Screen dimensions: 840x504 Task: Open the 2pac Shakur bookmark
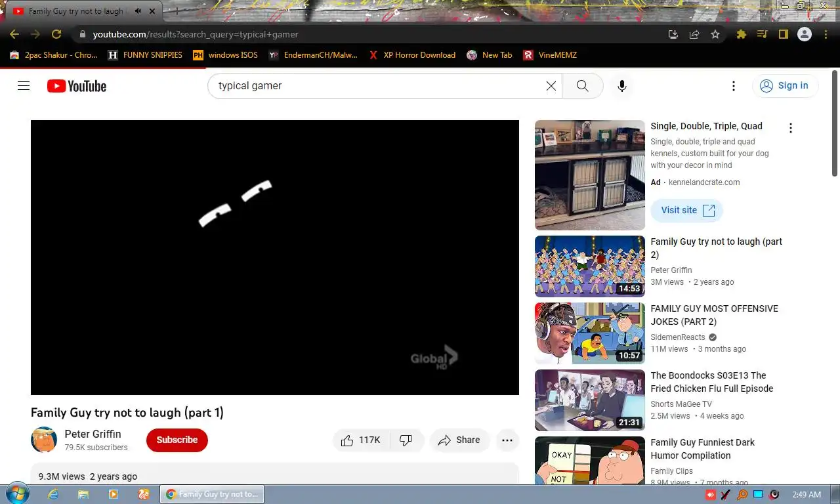[54, 55]
